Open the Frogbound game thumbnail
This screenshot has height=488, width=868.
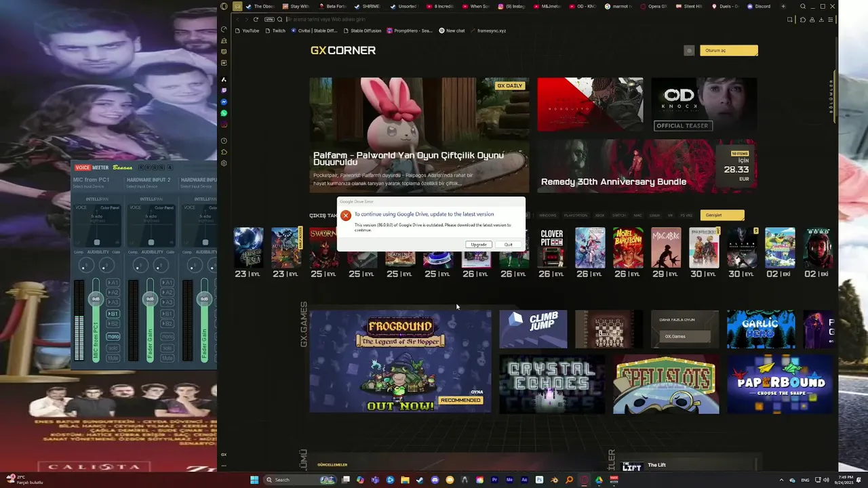point(400,361)
